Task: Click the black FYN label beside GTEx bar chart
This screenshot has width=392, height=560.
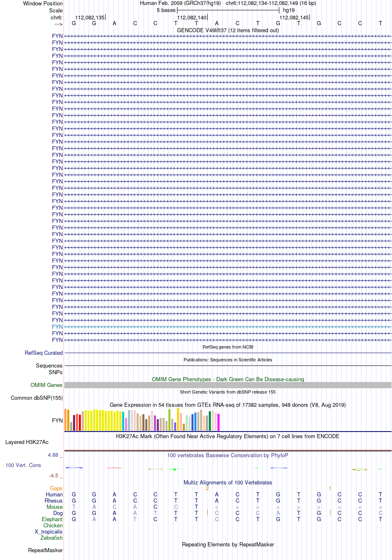Action: click(57, 420)
